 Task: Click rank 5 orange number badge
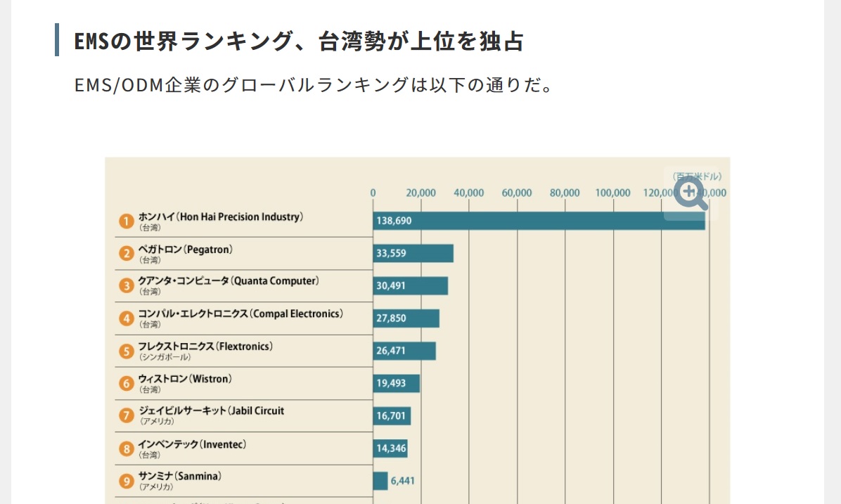pos(126,351)
